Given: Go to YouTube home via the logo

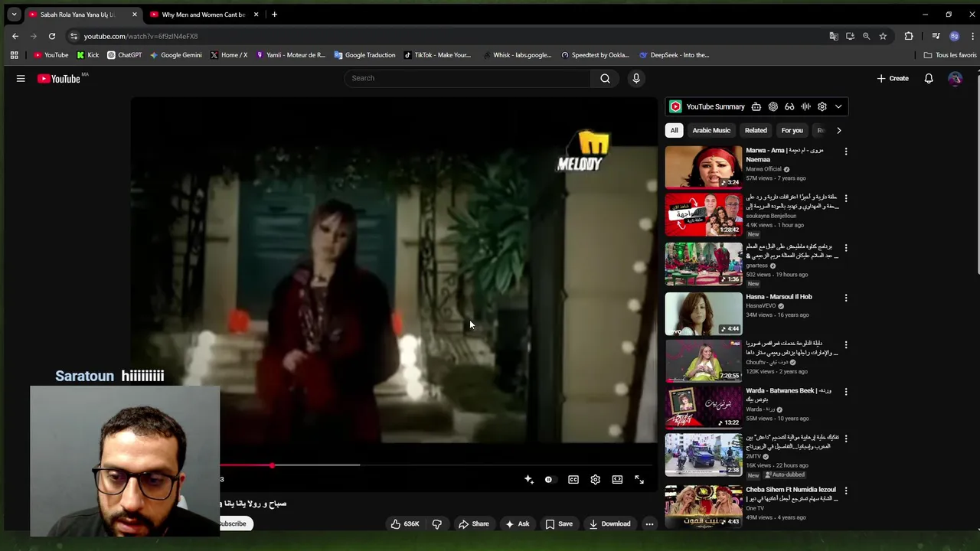Looking at the screenshot, I should 59,78.
